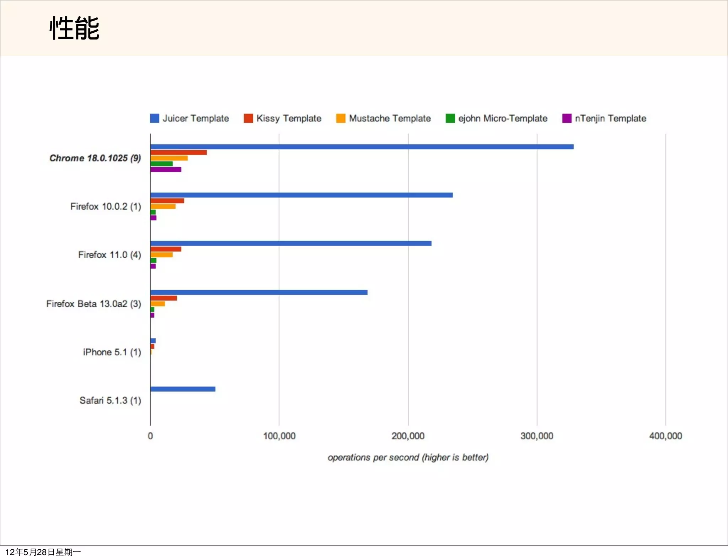This screenshot has width=728, height=560.
Task: Click the red Kissy bar for Firefox 11.0
Action: (166, 249)
